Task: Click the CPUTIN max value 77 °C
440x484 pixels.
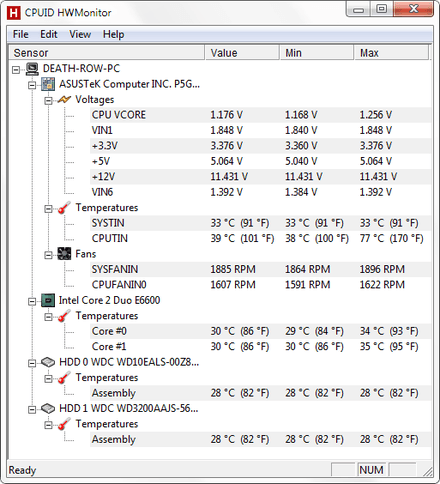Action: click(391, 238)
